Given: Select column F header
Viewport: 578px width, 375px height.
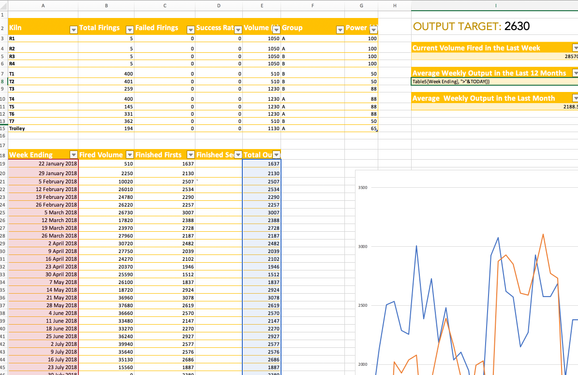Looking at the screenshot, I should tap(312, 6).
